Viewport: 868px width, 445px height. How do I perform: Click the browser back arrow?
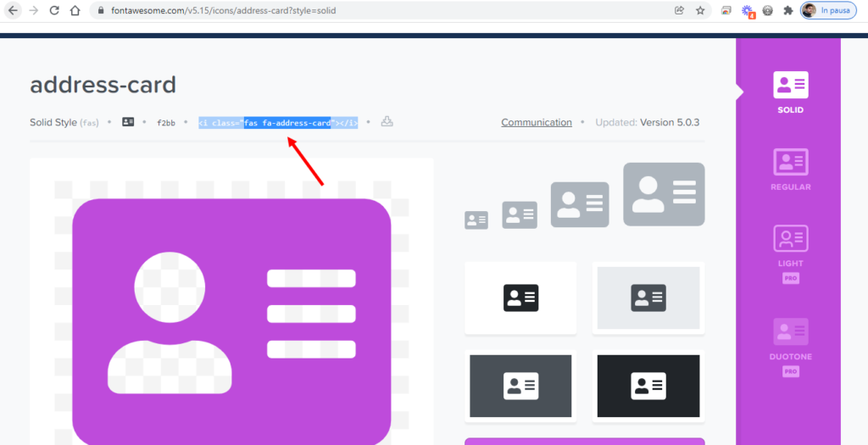click(13, 11)
